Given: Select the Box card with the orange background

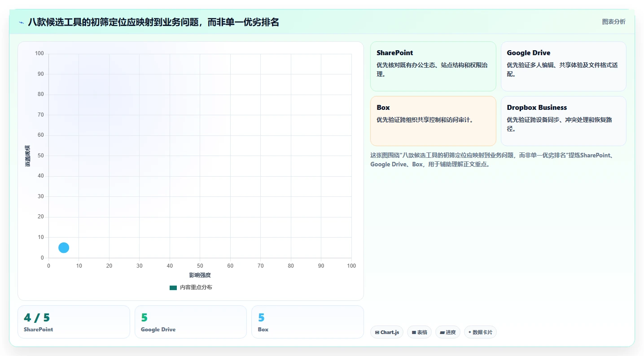Looking at the screenshot, I should coord(433,121).
